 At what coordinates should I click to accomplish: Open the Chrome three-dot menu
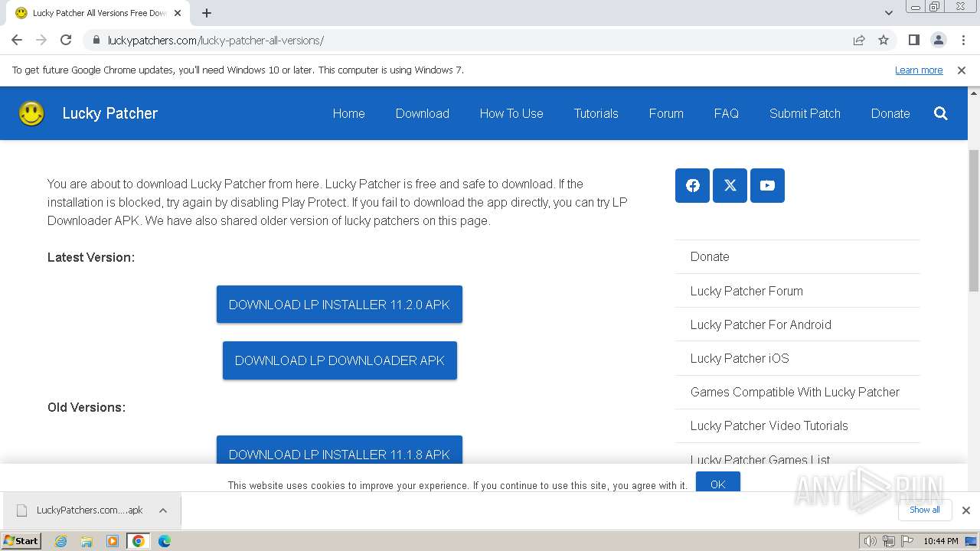pos(963,40)
